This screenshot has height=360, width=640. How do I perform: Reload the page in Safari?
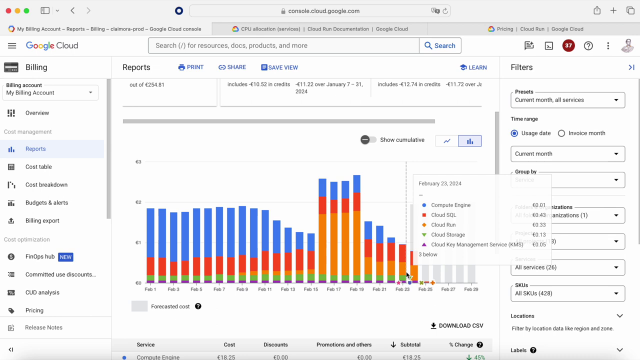(x=445, y=11)
